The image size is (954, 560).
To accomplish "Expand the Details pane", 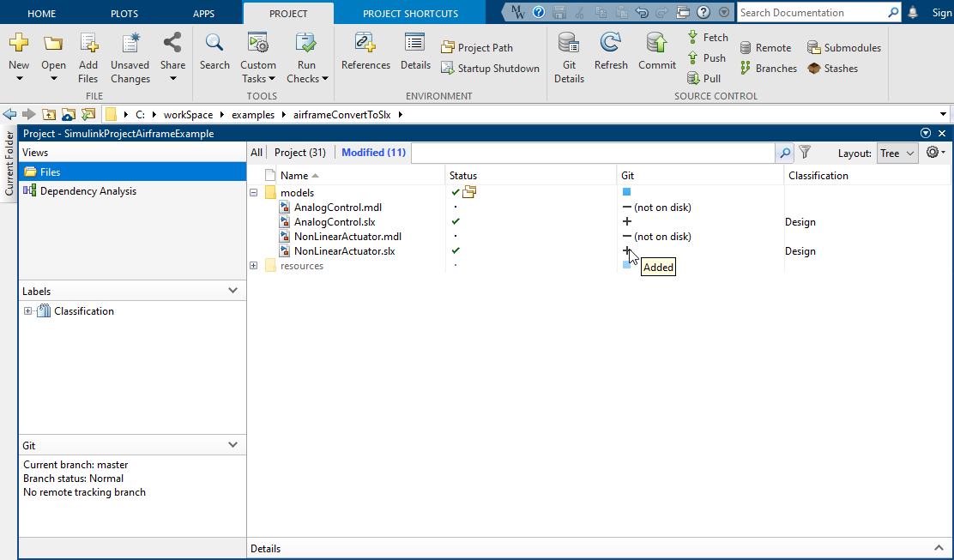I will coord(939,549).
